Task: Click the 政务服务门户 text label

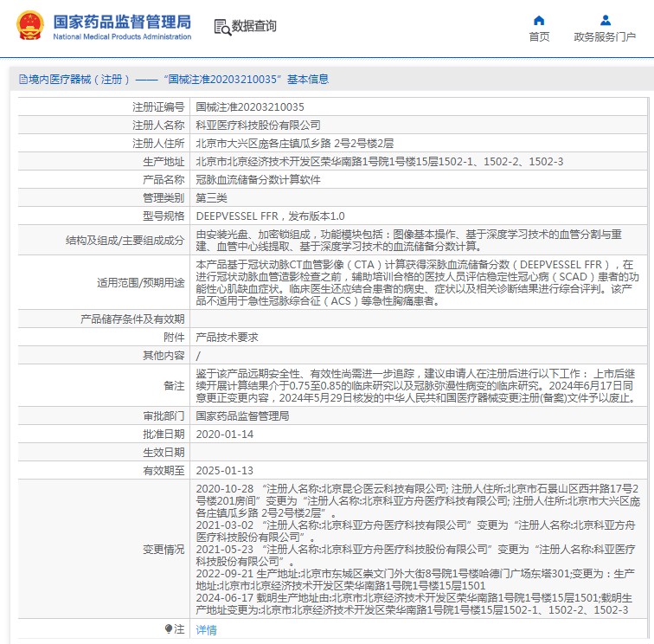Action: pyautogui.click(x=605, y=36)
